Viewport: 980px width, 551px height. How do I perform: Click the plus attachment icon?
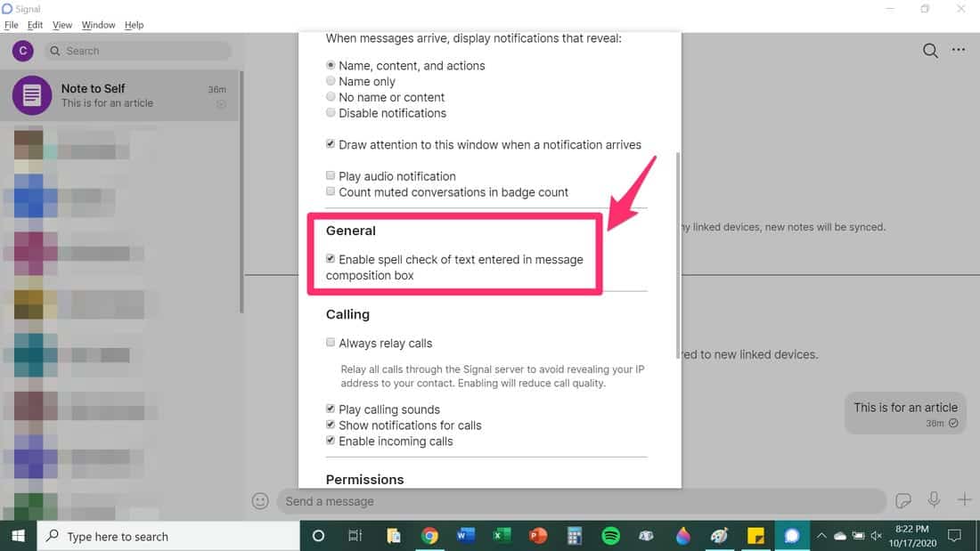pos(964,499)
